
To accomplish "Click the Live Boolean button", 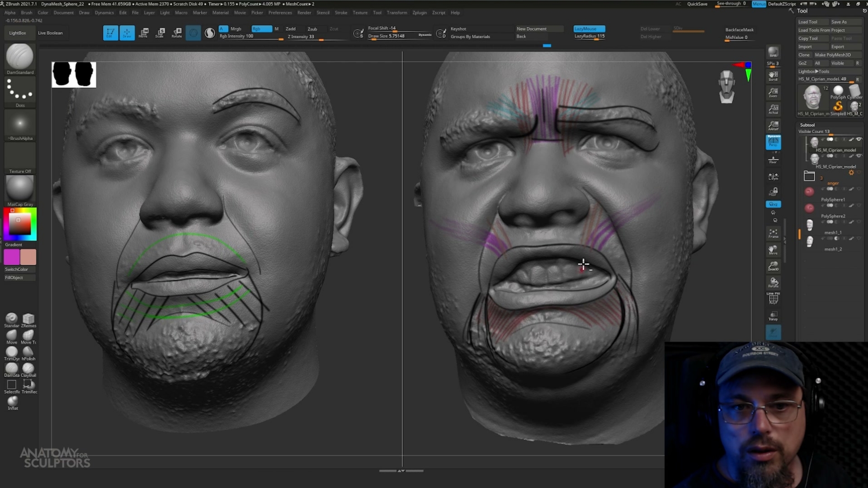I will 50,33.
